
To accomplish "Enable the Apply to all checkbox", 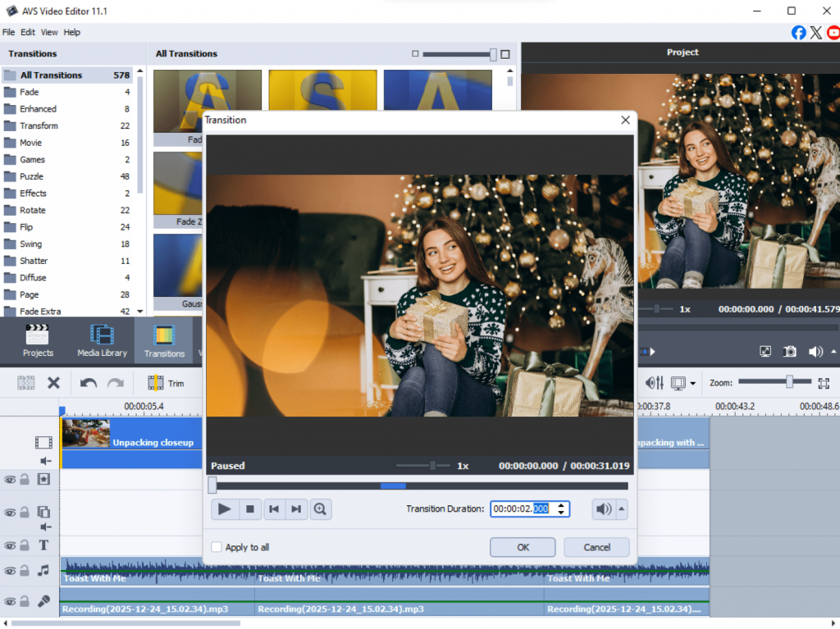I will pos(217,547).
